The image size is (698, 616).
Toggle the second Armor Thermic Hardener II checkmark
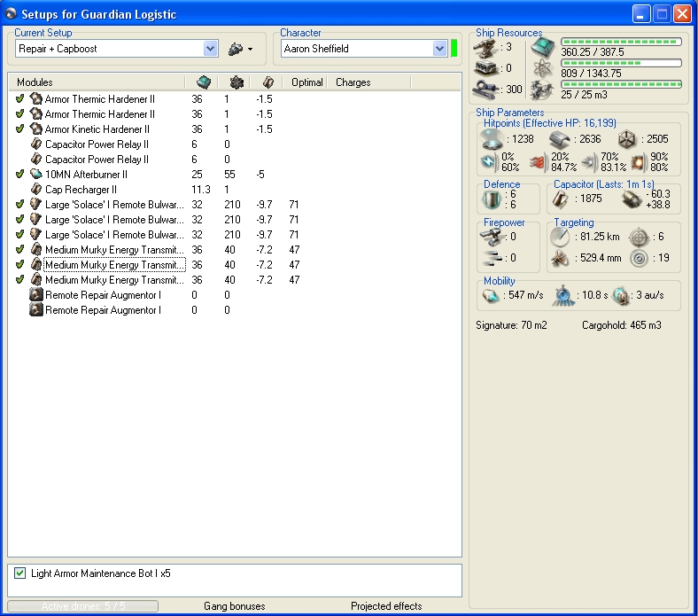coord(19,114)
